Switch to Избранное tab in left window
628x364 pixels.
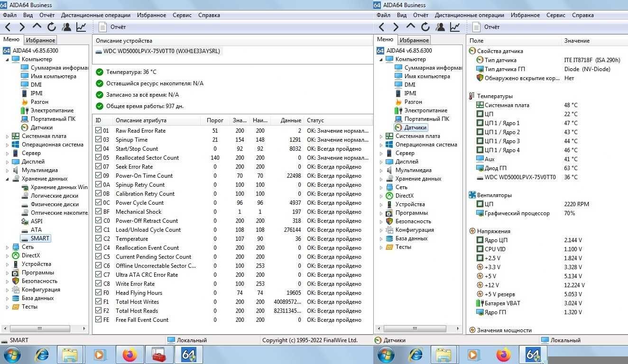click(x=41, y=40)
